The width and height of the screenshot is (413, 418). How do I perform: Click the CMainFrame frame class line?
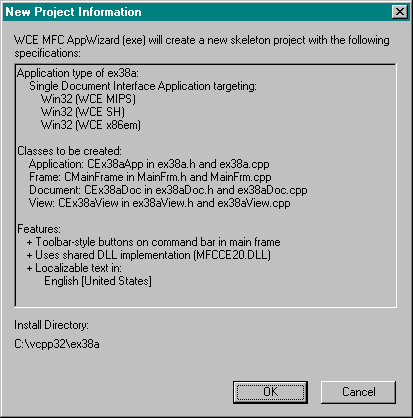[x=150, y=177]
